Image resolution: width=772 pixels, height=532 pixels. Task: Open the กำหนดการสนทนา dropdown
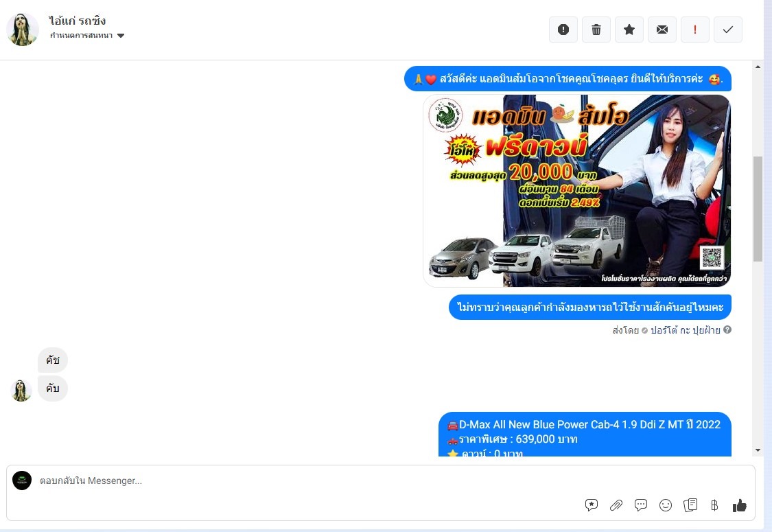click(x=87, y=36)
